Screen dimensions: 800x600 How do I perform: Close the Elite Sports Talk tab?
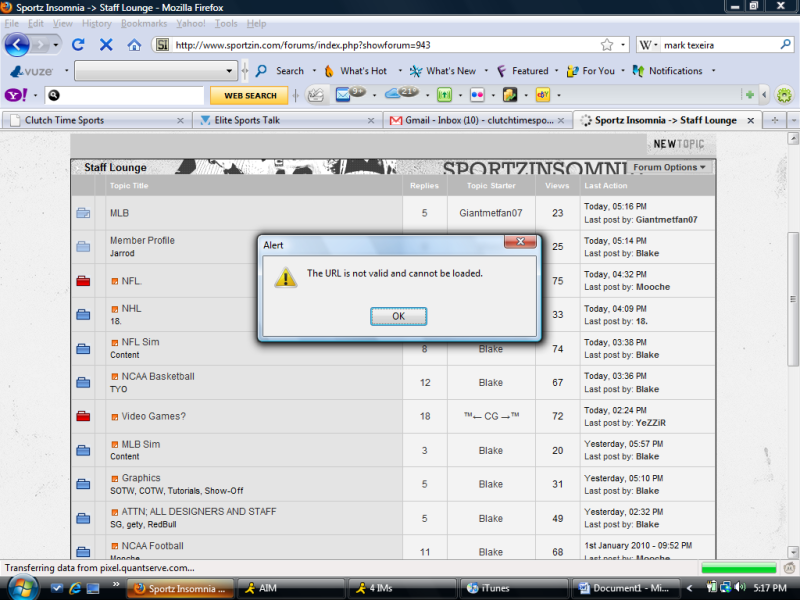pyautogui.click(x=371, y=120)
